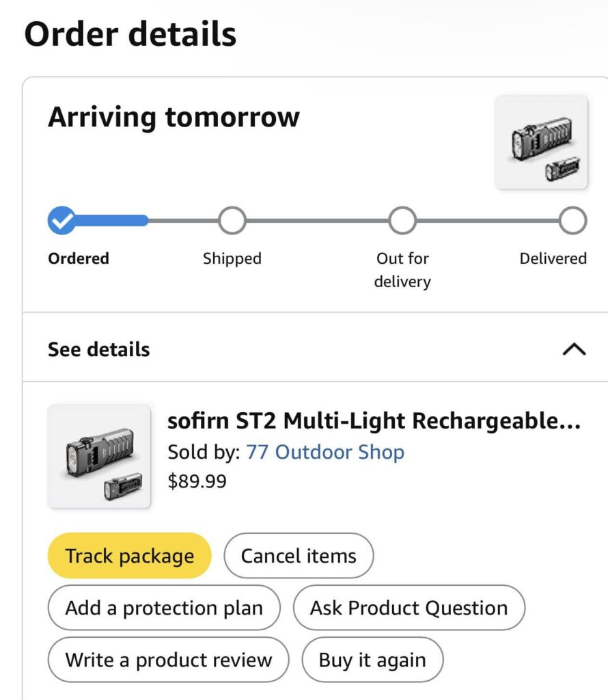
Task: Write a product review
Action: pyautogui.click(x=168, y=660)
